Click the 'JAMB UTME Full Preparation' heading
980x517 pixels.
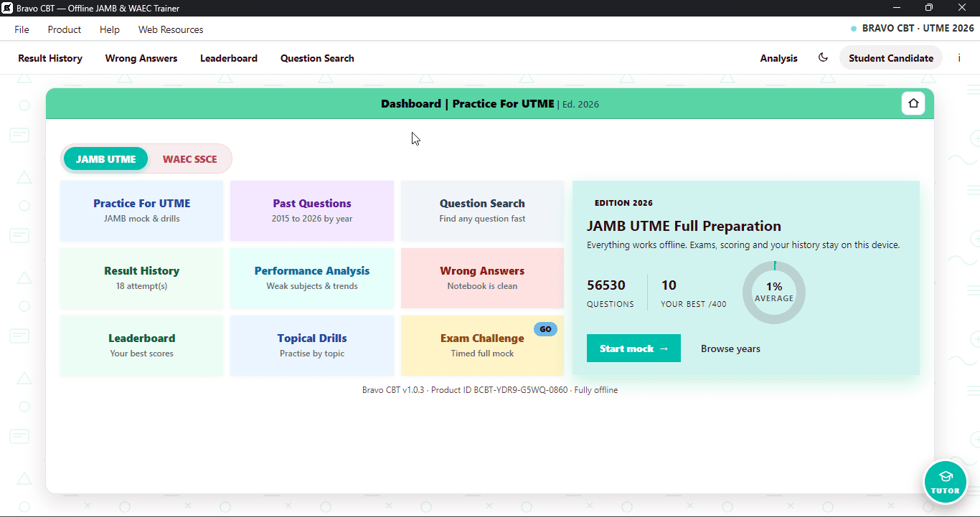coord(684,226)
